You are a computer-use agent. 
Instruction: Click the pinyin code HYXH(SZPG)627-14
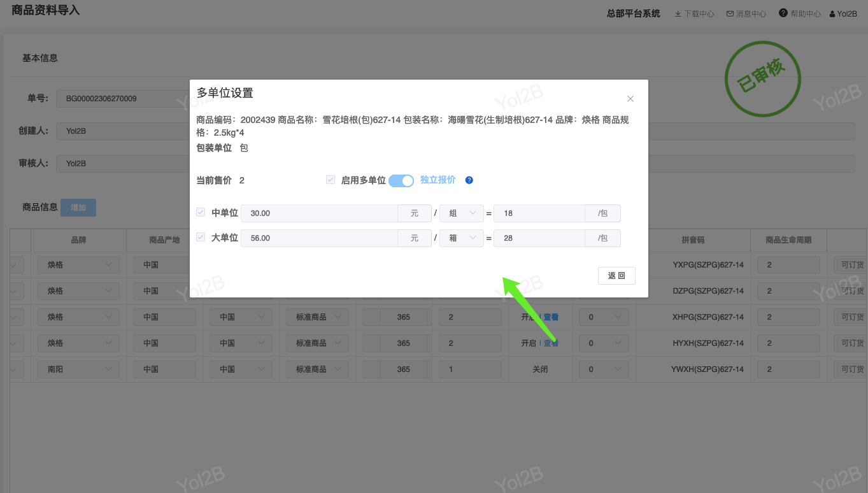pyautogui.click(x=708, y=343)
